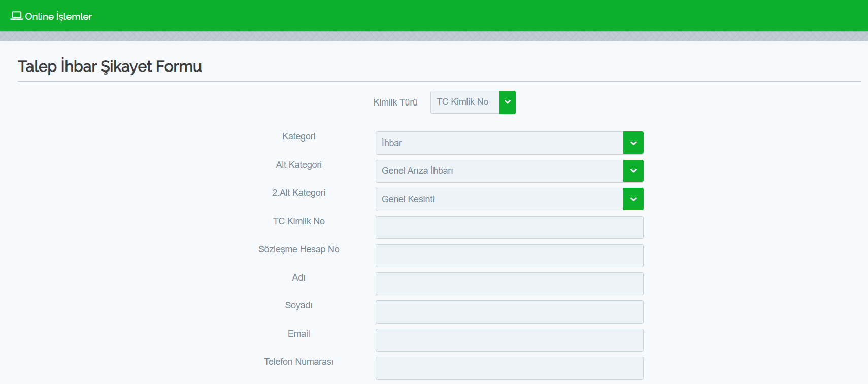Click into the Soyadı text field
This screenshot has height=384, width=868.
pyautogui.click(x=509, y=312)
